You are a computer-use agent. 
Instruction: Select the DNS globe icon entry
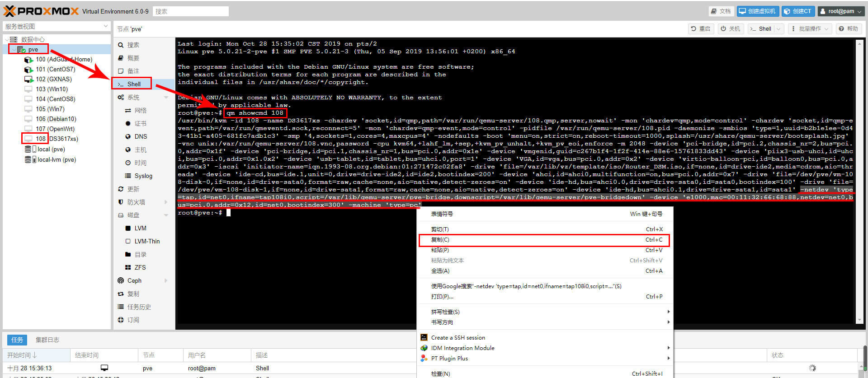pyautogui.click(x=140, y=136)
